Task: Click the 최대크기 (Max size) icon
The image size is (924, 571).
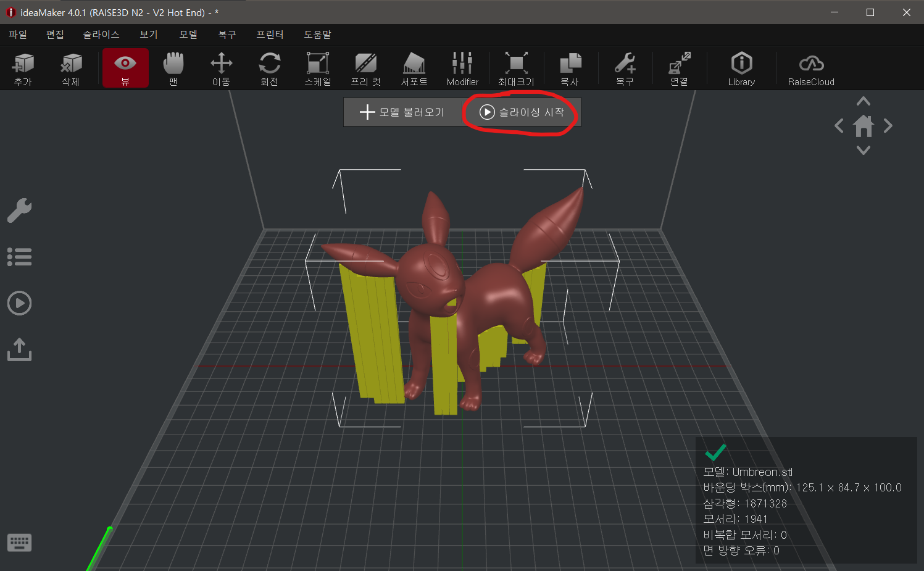Action: (x=516, y=69)
